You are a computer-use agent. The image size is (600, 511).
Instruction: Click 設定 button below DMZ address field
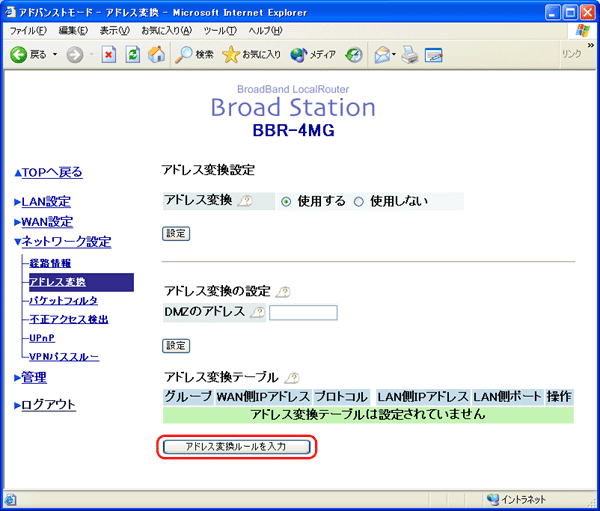tap(176, 346)
